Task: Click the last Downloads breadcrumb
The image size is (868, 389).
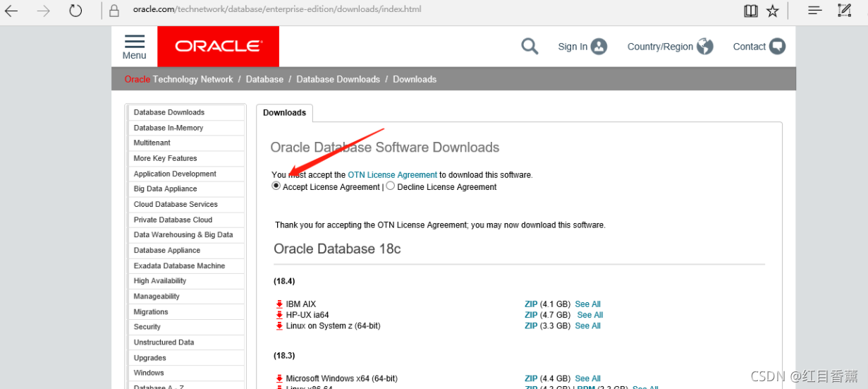Action: pyautogui.click(x=415, y=79)
